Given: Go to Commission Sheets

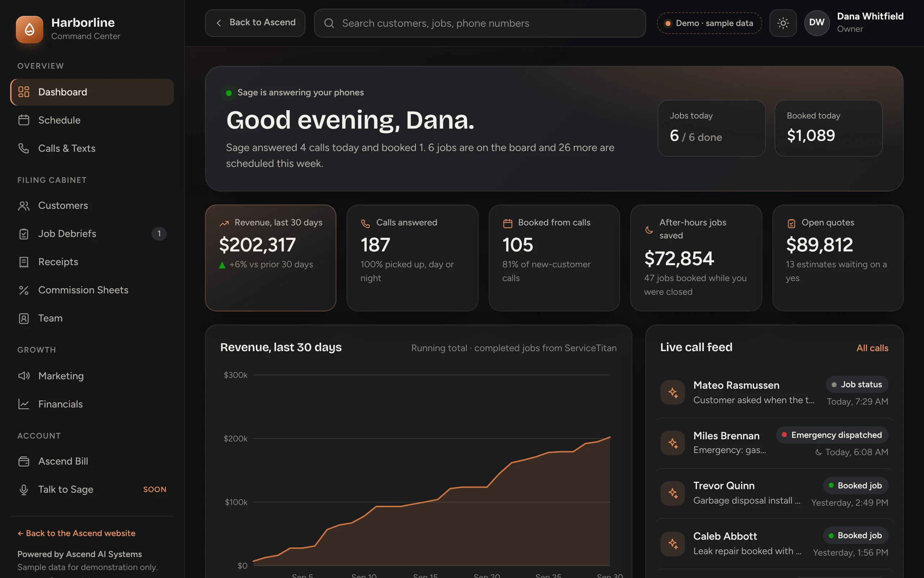Looking at the screenshot, I should tap(92, 290).
